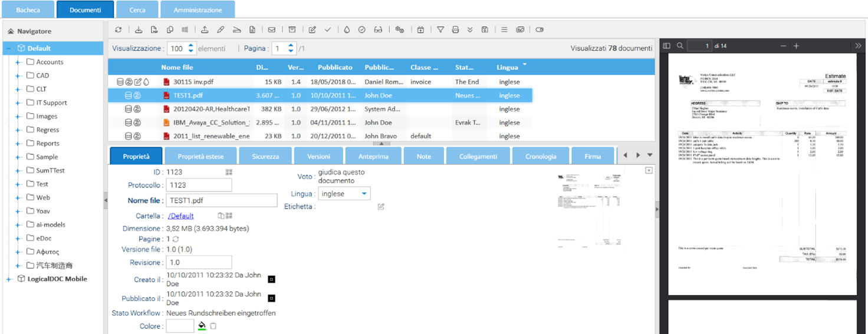The height and width of the screenshot is (334, 868).
Task: Click the list view lines toolbar icon
Action: tap(504, 29)
